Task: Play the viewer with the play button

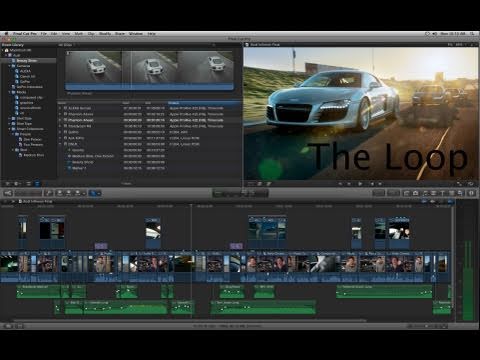Action: coord(360,184)
